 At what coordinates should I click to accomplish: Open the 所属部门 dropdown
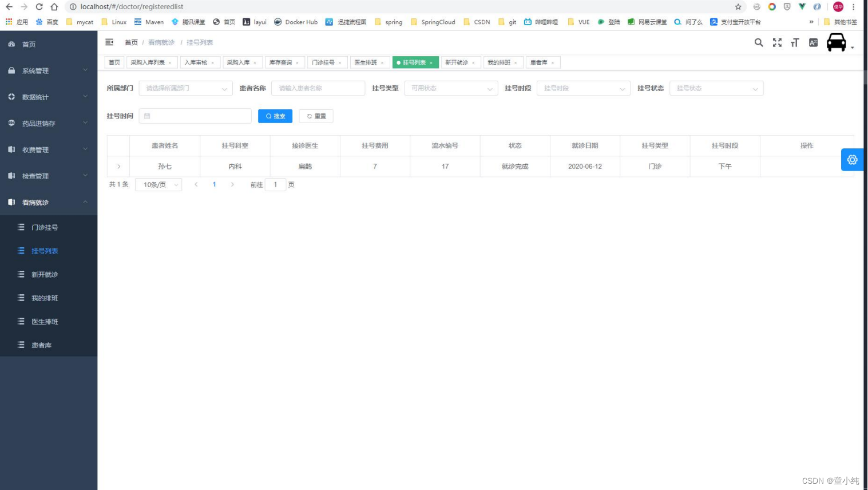click(186, 88)
